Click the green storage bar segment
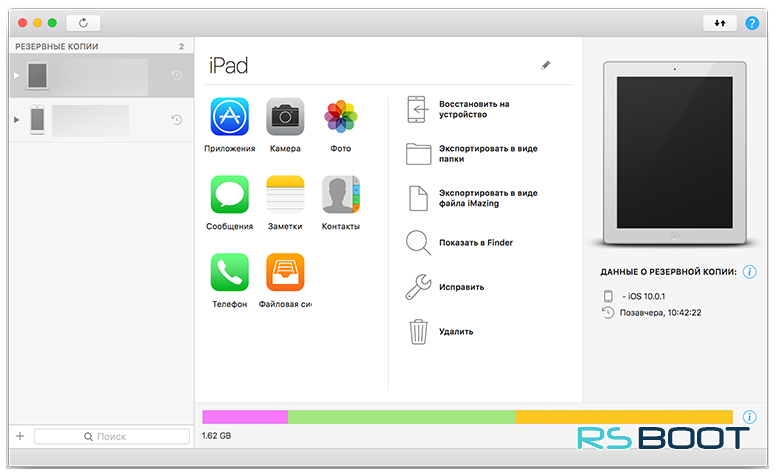Image resolution: width=775 pixels, height=475 pixels. click(402, 417)
